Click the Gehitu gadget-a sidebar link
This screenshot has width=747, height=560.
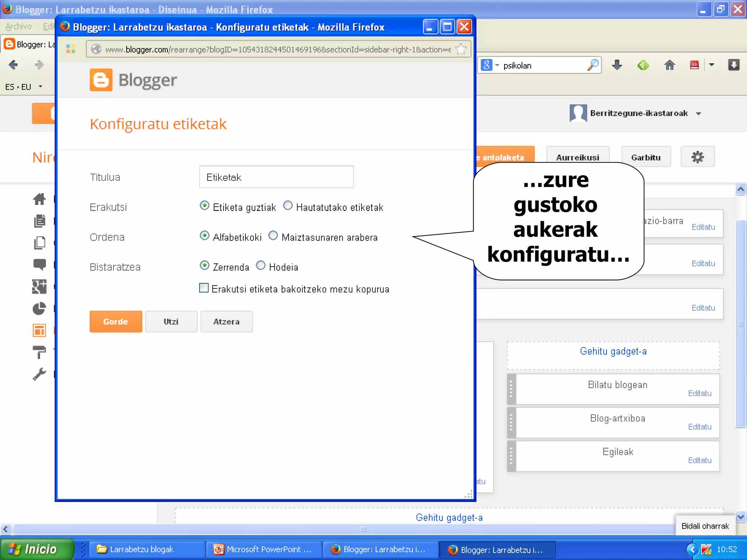(x=613, y=351)
